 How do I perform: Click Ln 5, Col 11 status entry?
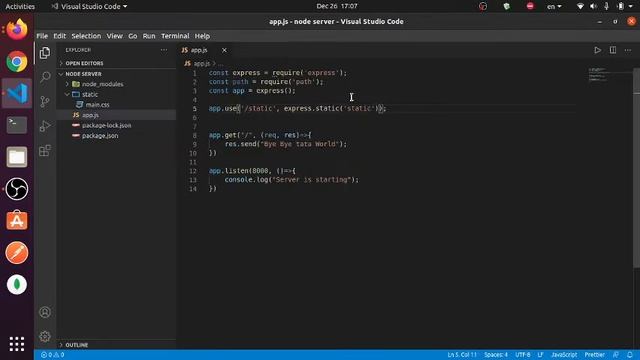pyautogui.click(x=462, y=355)
